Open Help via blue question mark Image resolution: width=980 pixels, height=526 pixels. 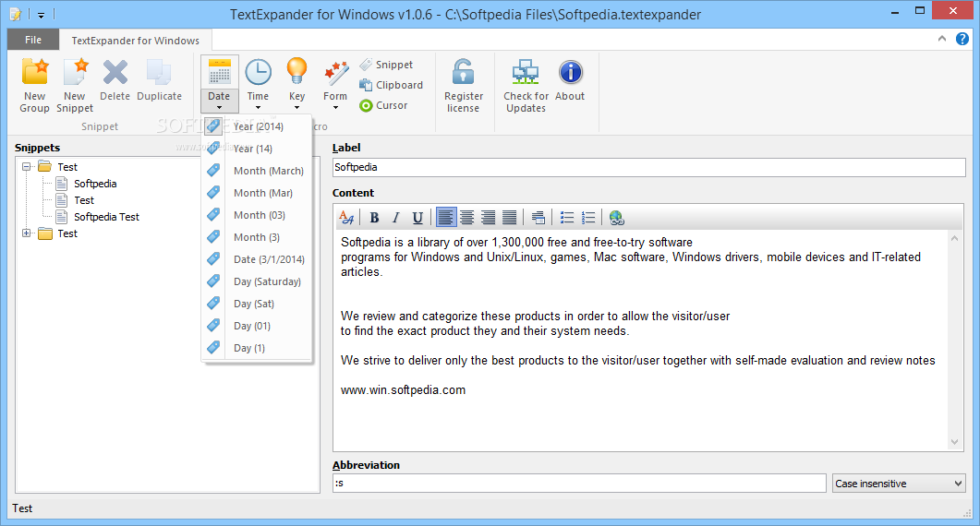pos(962,39)
